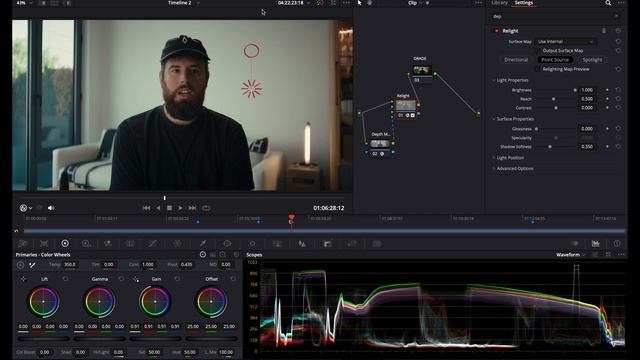The width and height of the screenshot is (640, 360).
Task: Select the Color Wheels palette icon
Action: tap(65, 243)
